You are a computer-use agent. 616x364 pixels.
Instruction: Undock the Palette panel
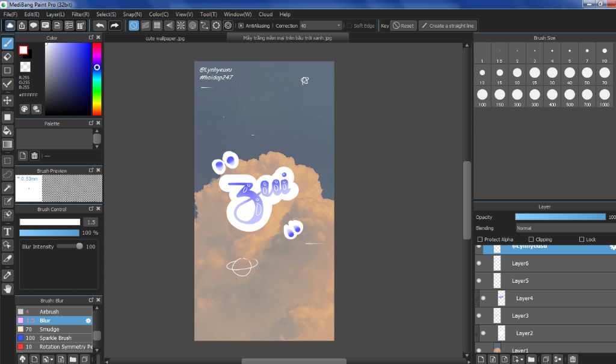tap(91, 123)
